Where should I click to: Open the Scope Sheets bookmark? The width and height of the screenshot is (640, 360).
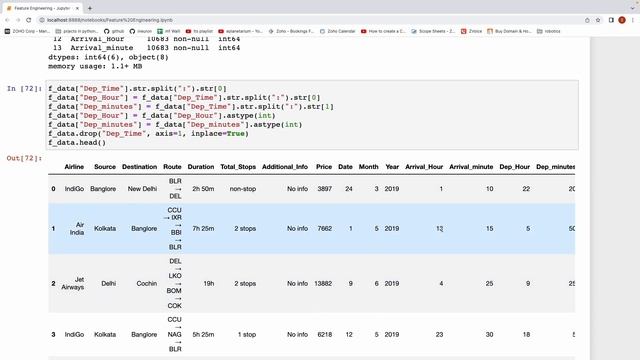[x=433, y=31]
